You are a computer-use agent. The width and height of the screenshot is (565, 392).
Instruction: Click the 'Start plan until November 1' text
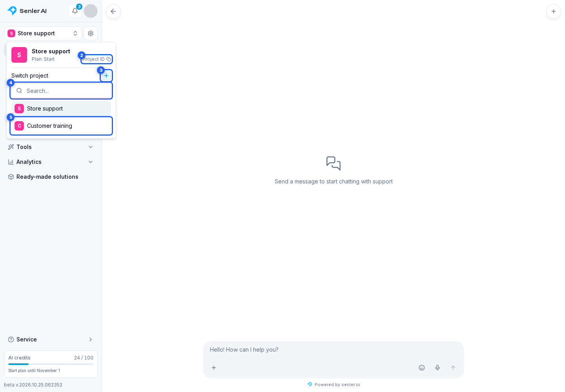click(x=34, y=370)
